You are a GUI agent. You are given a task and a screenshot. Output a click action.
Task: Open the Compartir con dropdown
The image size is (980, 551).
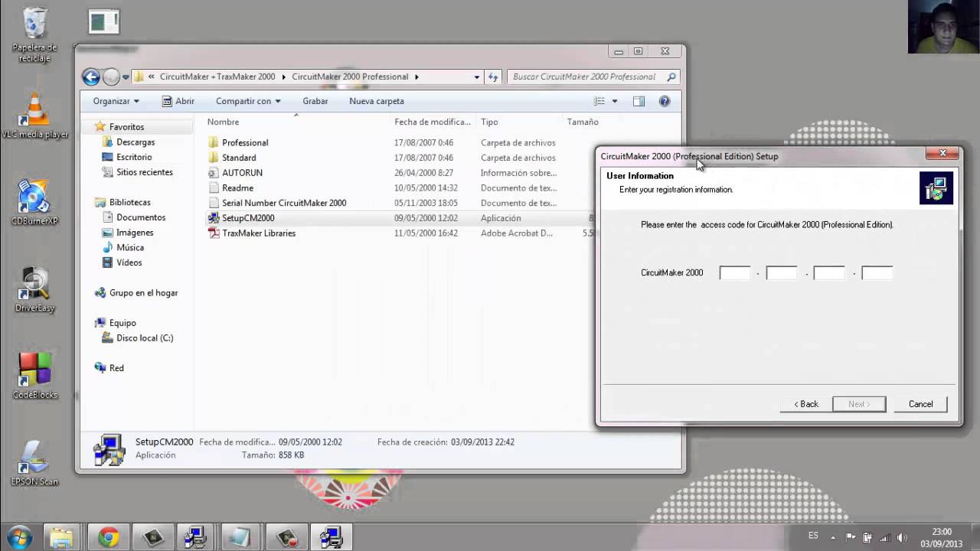click(248, 101)
